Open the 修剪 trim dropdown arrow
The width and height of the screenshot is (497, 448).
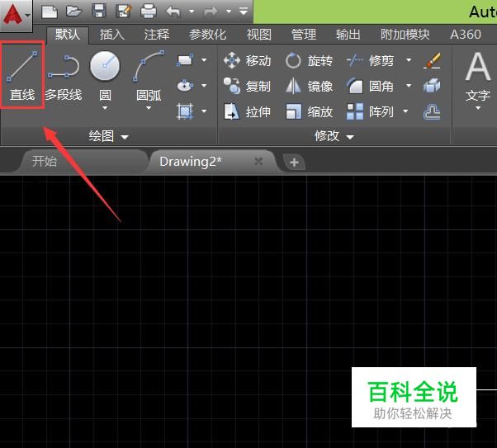coord(409,60)
